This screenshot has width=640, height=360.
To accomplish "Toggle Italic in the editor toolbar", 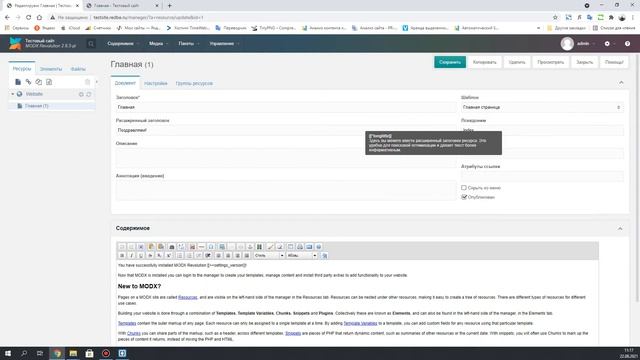I will point(131,256).
